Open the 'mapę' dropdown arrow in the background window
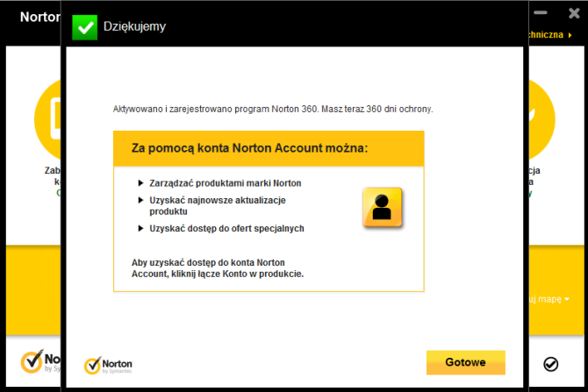Viewport: 588px width, 392px height. coord(567,299)
